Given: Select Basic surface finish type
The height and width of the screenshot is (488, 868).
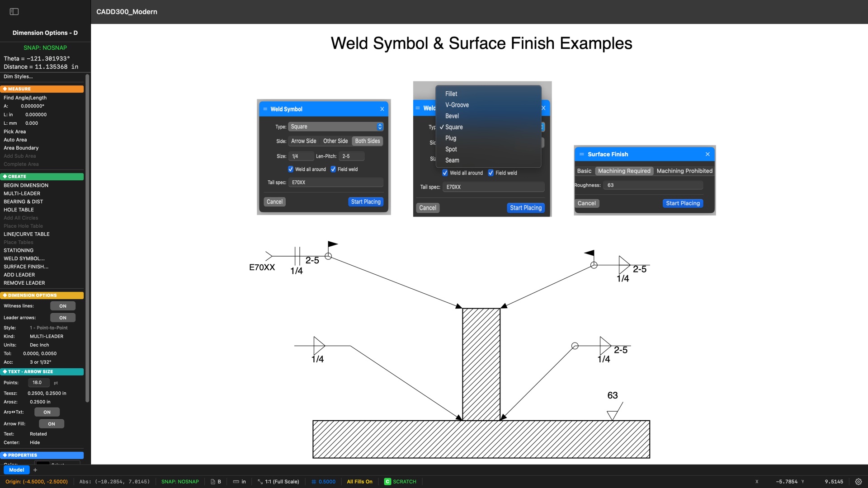Looking at the screenshot, I should point(584,171).
